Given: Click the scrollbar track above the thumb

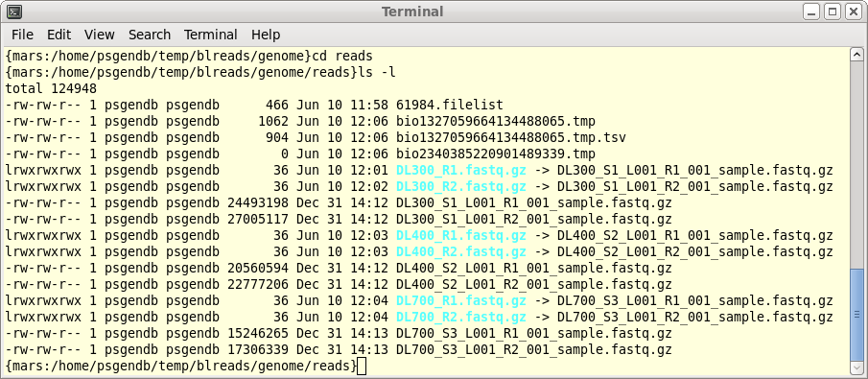Looking at the screenshot, I should click(x=856, y=165).
